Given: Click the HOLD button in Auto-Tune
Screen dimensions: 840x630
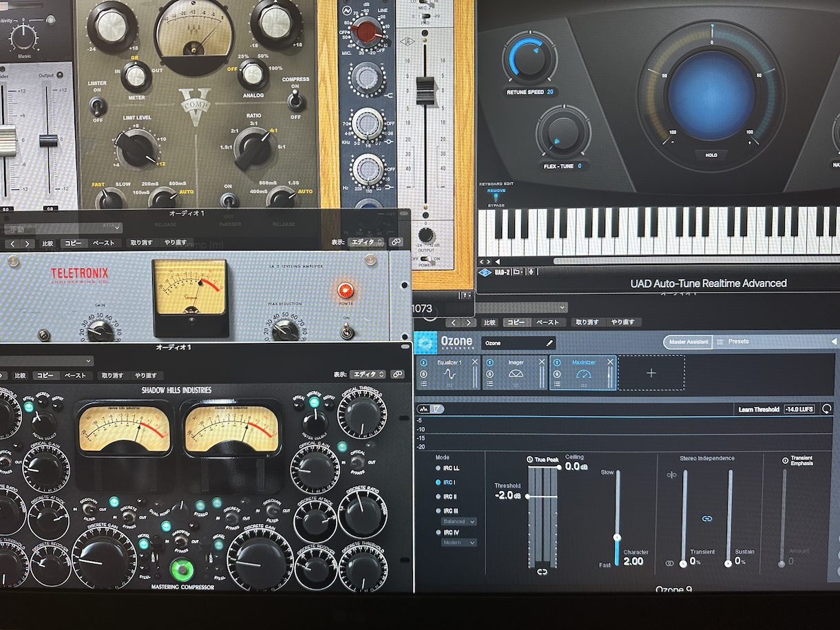Looking at the screenshot, I should pyautogui.click(x=711, y=155).
